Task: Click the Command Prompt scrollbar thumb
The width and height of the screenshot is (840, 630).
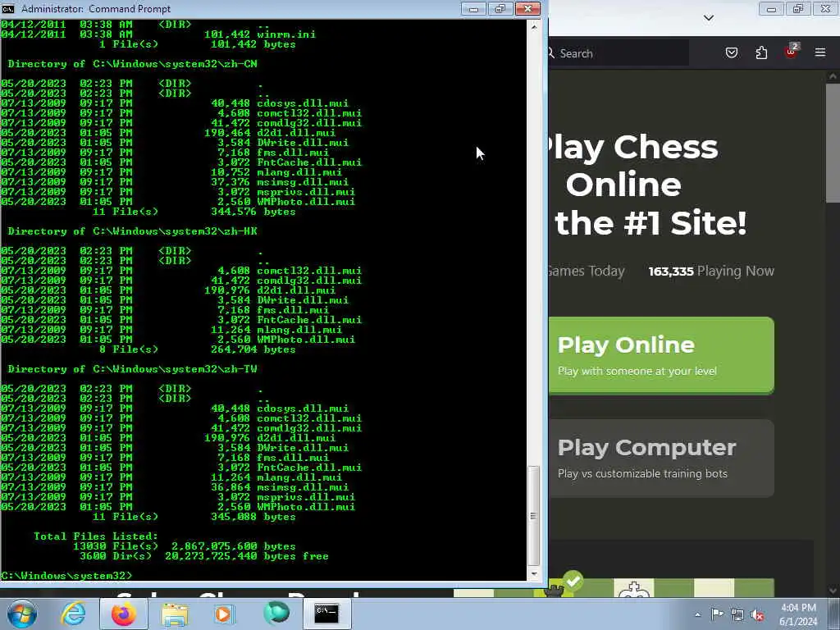Action: [533, 516]
